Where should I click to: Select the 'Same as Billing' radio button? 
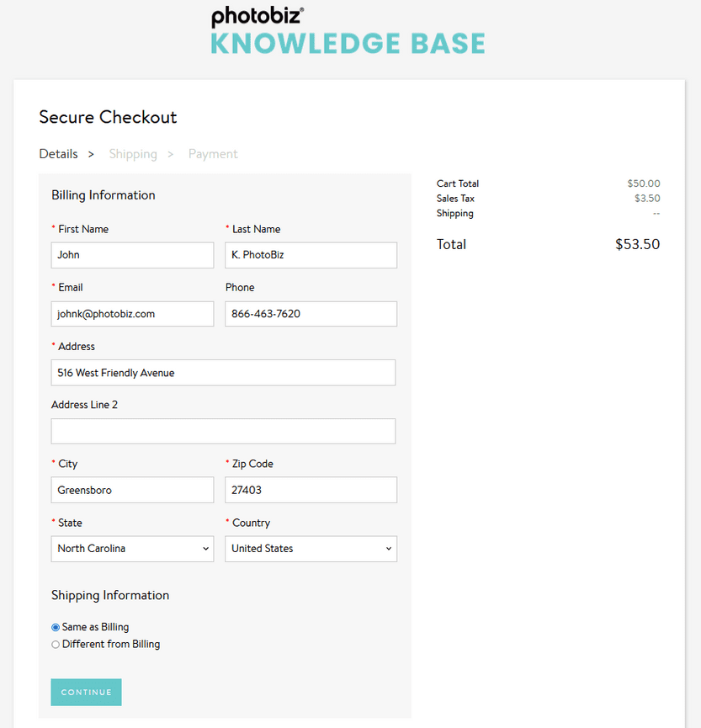(55, 627)
